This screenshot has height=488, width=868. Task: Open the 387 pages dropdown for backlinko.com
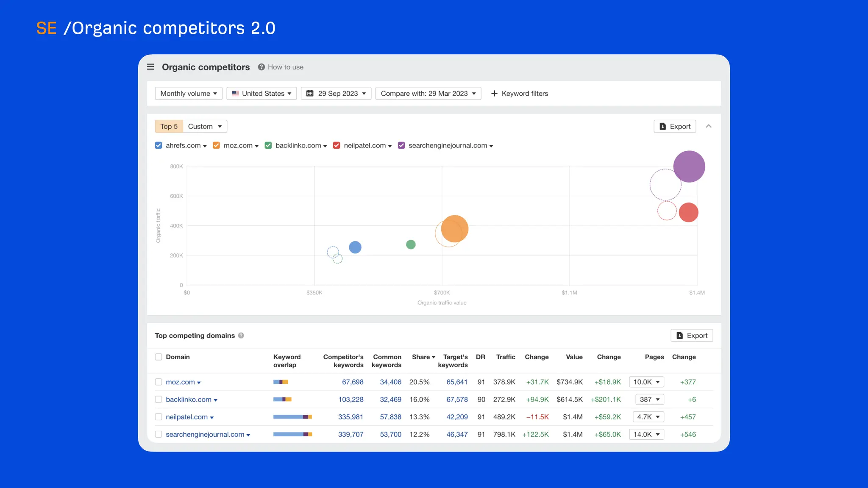[x=650, y=399]
